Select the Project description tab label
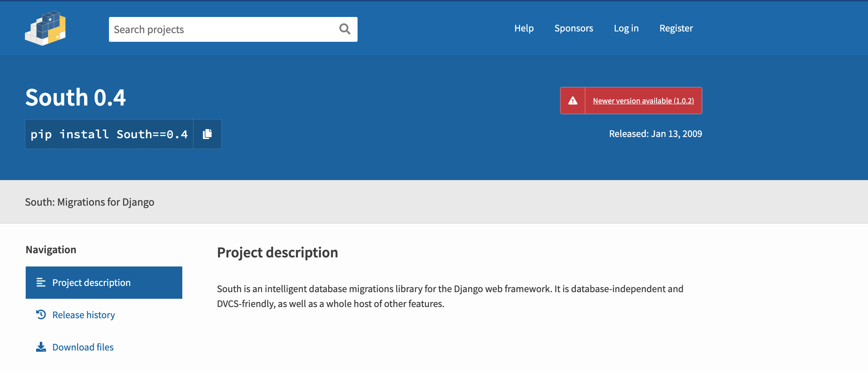868x372 pixels. 91,283
